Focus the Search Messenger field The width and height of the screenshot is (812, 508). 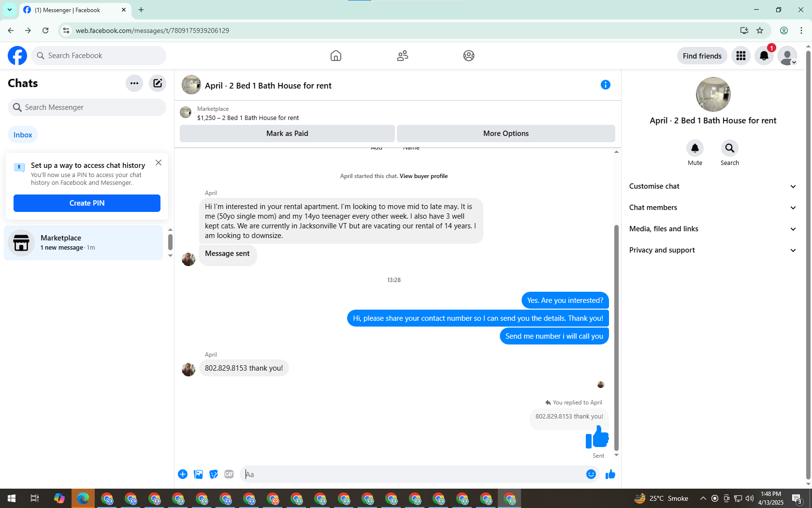[87, 107]
